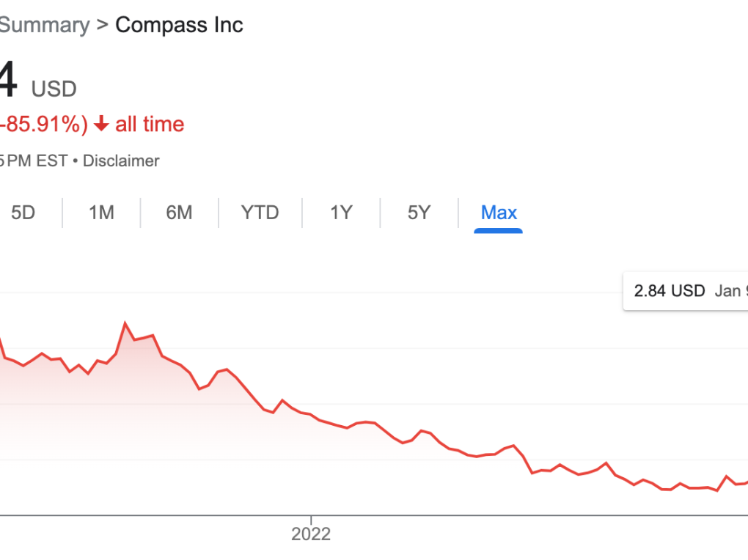Click the red "all time" label
The image size is (748, 560).
[x=150, y=125]
